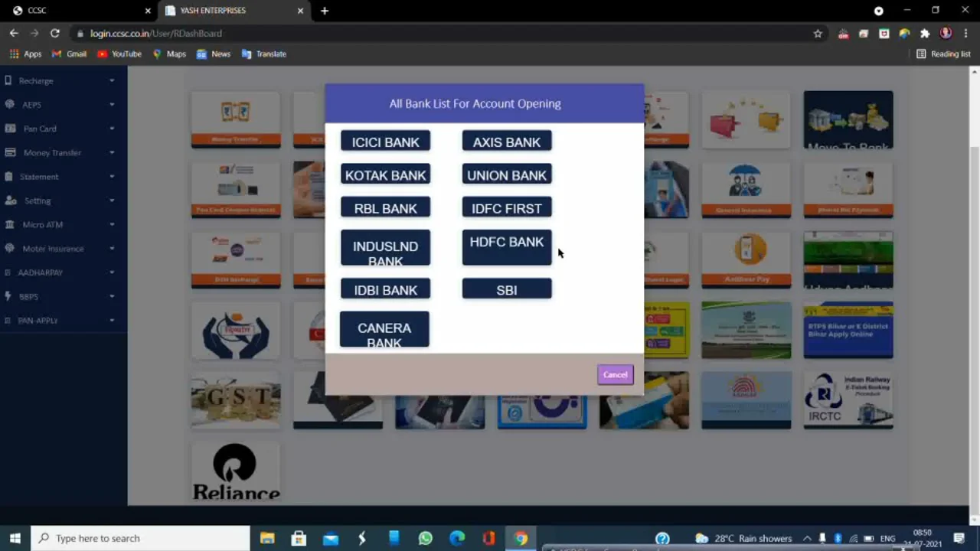Screen dimensions: 980x551
Task: Choose INDUSLND BANK in the dialog
Action: [385, 248]
